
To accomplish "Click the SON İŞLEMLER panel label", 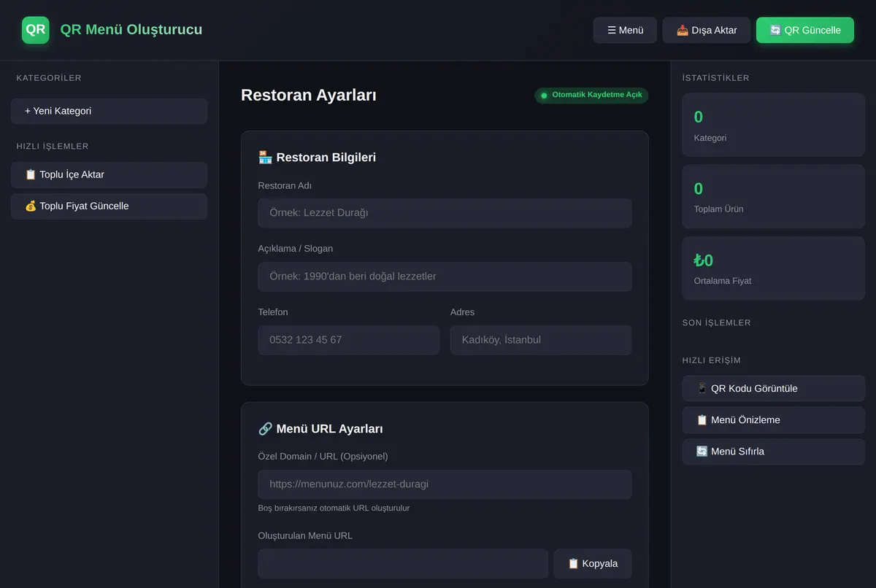I will point(717,322).
